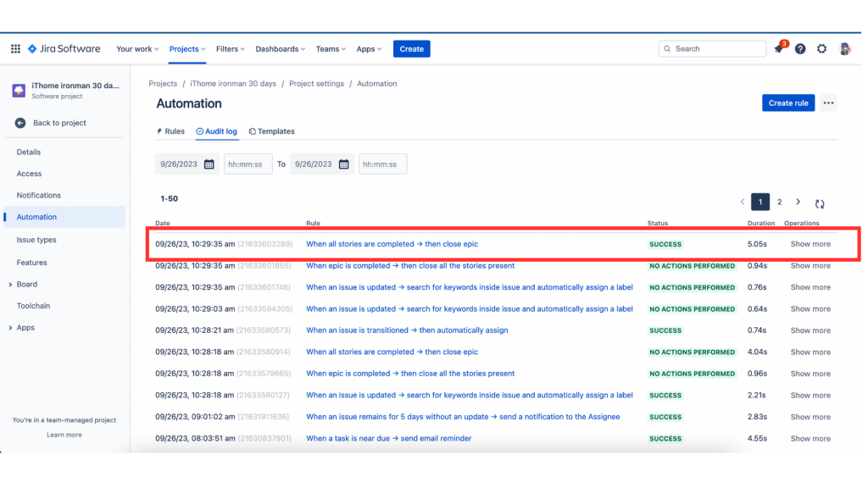The image size is (868, 488).
Task: Expand the Board section in sidebar
Action: click(10, 285)
